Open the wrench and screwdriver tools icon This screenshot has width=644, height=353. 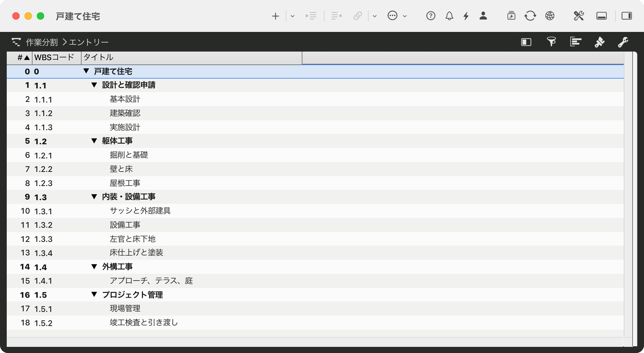(579, 16)
